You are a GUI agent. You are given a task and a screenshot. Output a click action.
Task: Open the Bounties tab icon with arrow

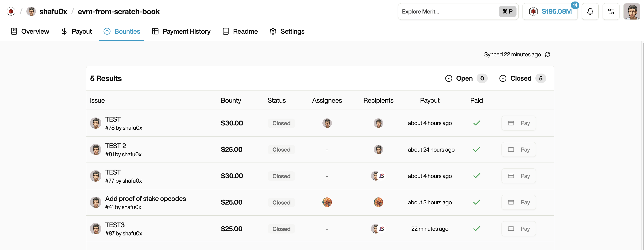107,31
